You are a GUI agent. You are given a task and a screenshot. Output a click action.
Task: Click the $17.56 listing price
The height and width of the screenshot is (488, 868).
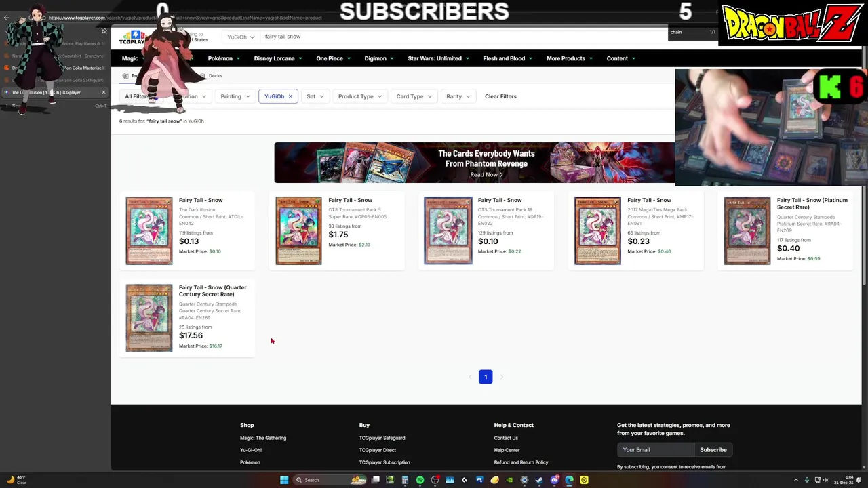click(191, 335)
